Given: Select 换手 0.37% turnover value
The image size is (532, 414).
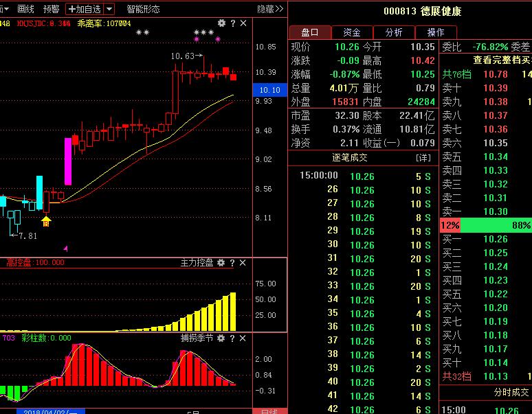Looking at the screenshot, I should [x=346, y=129].
